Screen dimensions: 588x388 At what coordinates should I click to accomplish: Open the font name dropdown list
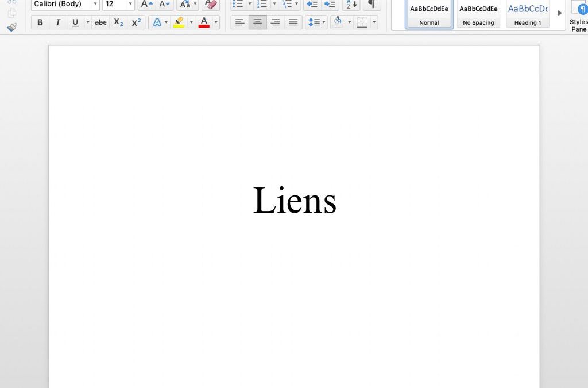(x=95, y=4)
